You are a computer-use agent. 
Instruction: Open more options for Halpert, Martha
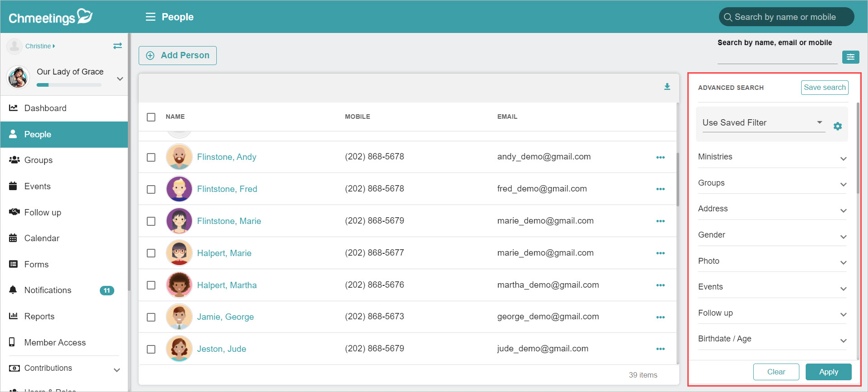click(x=660, y=285)
